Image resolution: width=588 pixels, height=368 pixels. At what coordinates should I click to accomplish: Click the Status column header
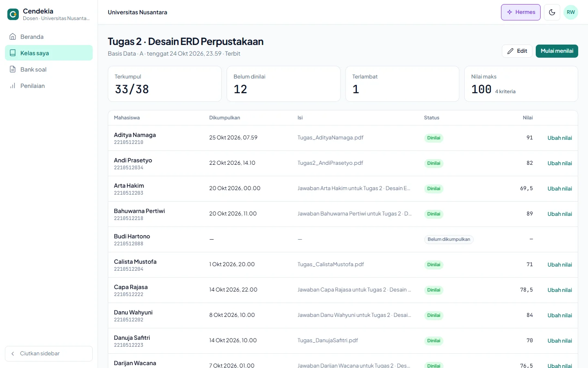coord(432,118)
